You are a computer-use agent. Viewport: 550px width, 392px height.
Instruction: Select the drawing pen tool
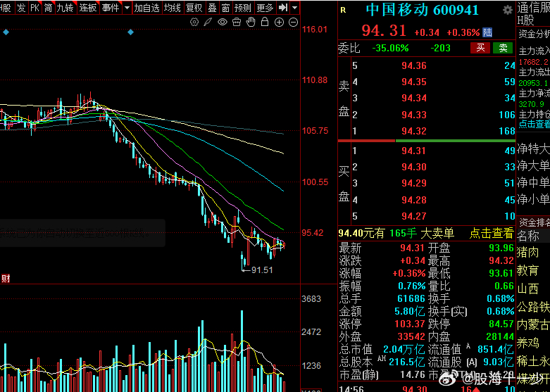208,23
